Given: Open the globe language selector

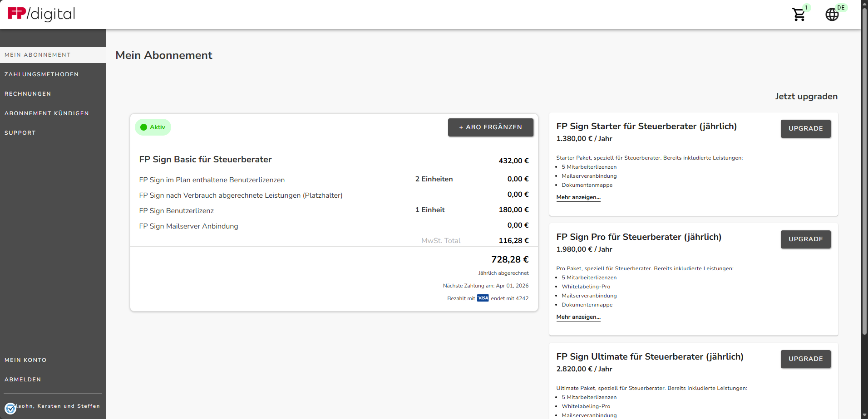Looking at the screenshot, I should pos(832,15).
